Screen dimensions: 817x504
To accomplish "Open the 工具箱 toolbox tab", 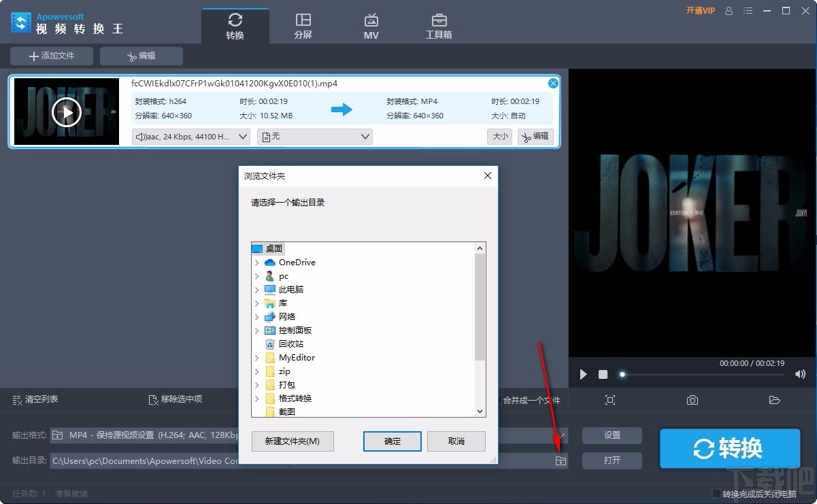I will (439, 25).
